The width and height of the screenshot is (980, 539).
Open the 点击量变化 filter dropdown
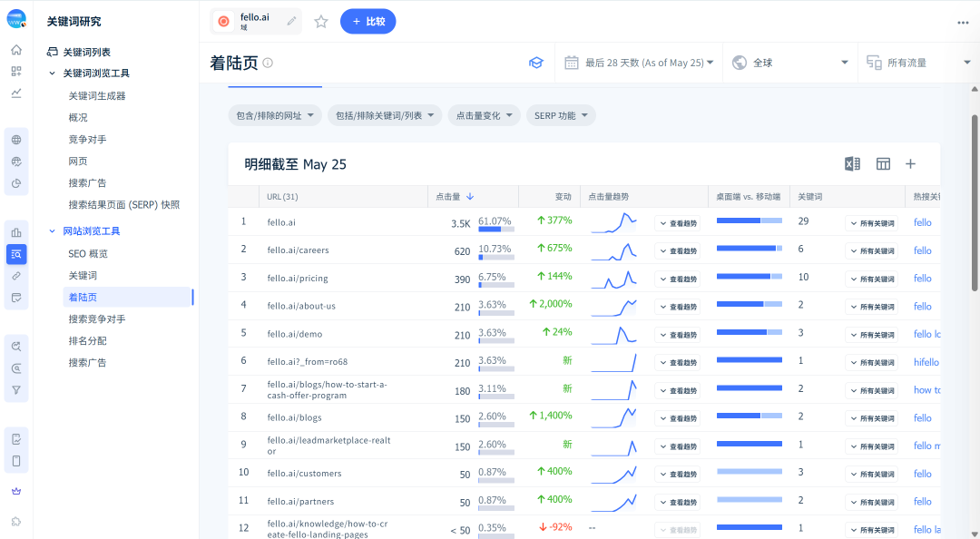485,115
